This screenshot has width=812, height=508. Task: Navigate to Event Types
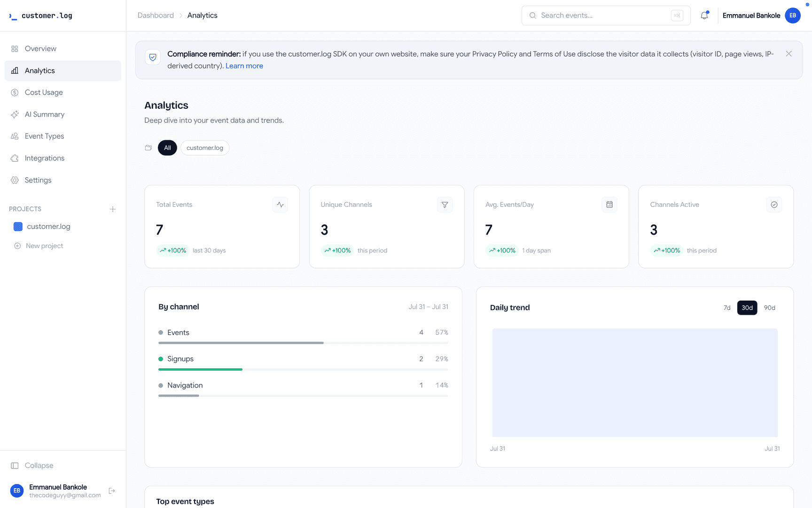click(63, 136)
